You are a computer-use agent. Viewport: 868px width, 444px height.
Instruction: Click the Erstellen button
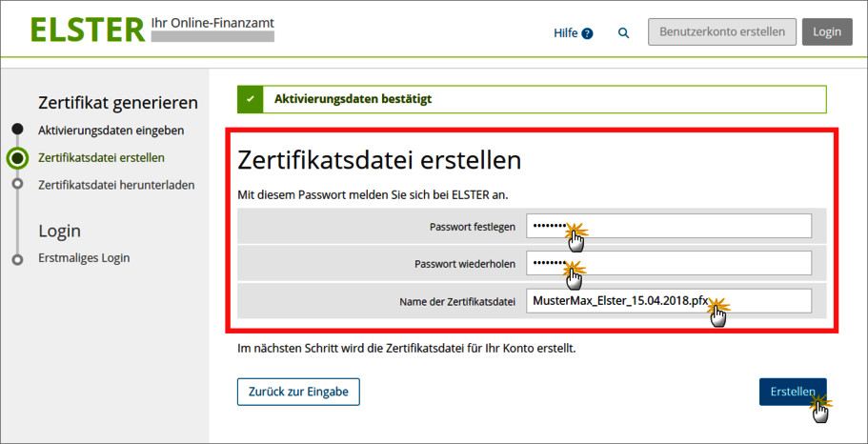[793, 392]
